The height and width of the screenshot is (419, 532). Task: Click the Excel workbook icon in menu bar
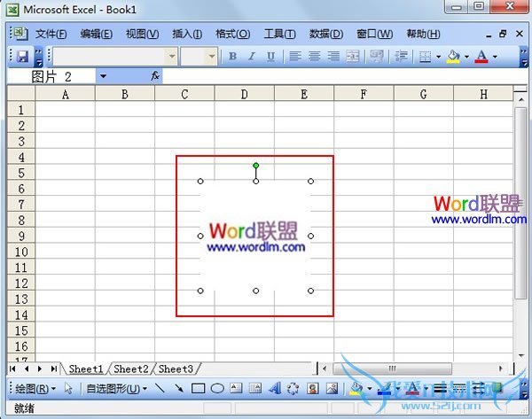coord(20,34)
